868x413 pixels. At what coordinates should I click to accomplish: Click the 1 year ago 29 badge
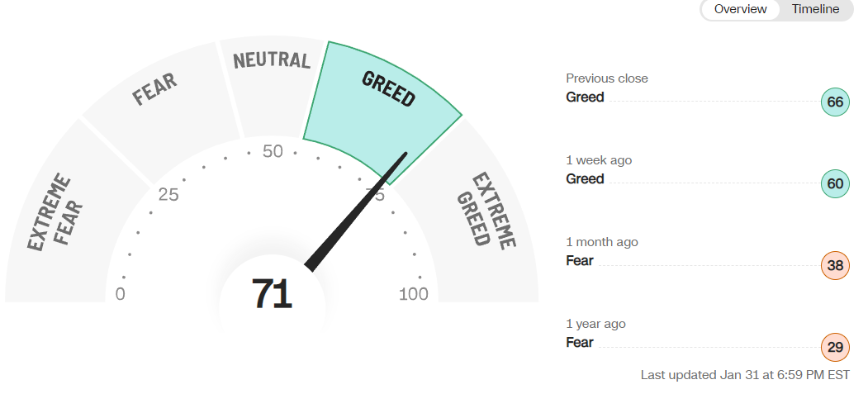[835, 348]
